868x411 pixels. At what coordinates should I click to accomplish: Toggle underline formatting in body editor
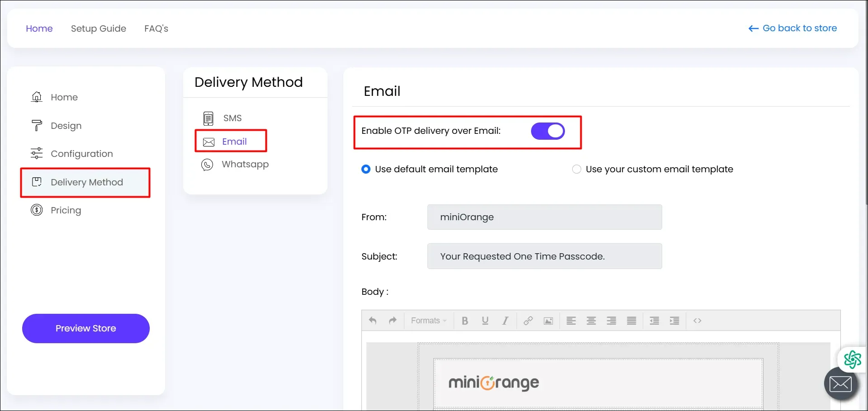(x=485, y=321)
